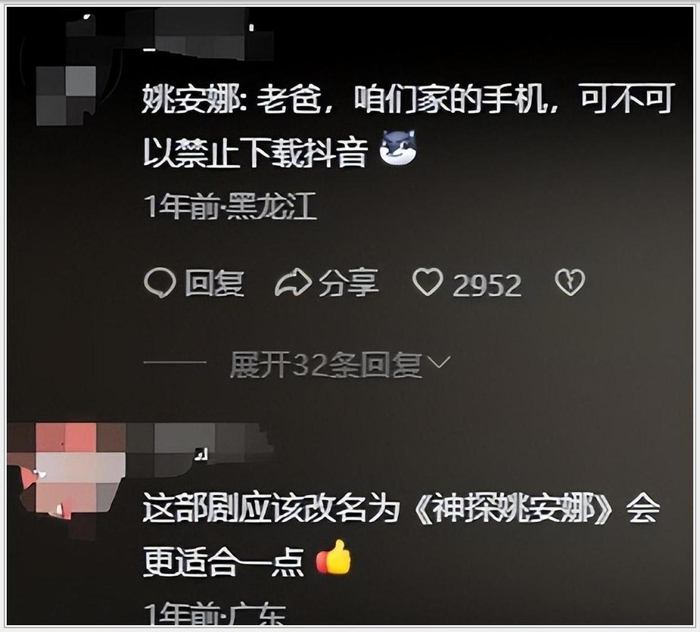Open the first commenter's pixelated avatar
The height and width of the screenshot is (632, 700).
(x=66, y=96)
